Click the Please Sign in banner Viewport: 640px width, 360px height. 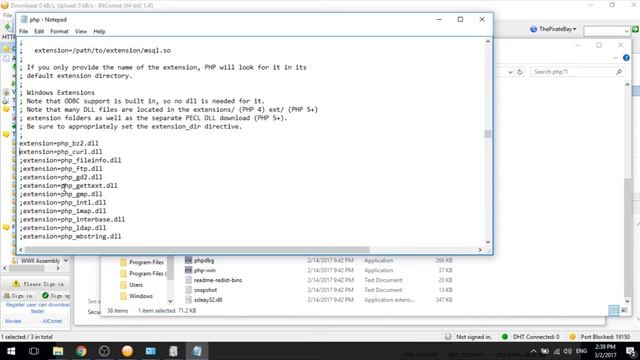point(38,284)
